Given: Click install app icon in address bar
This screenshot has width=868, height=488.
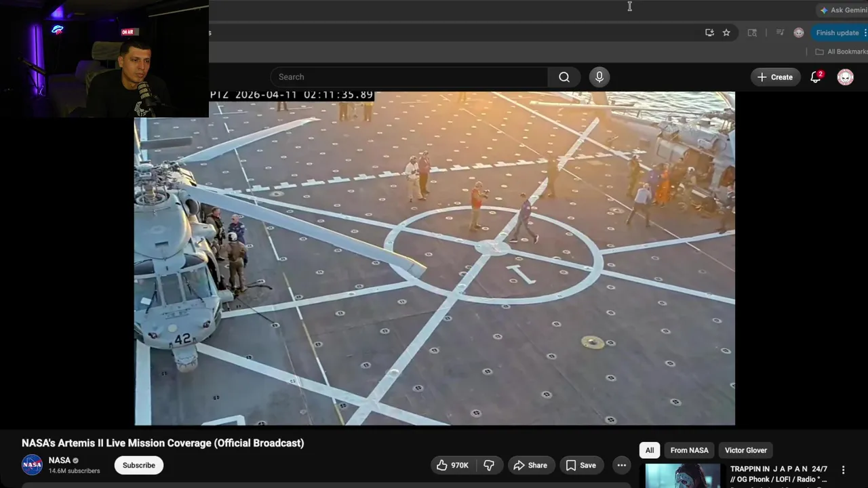Looking at the screenshot, I should point(709,33).
